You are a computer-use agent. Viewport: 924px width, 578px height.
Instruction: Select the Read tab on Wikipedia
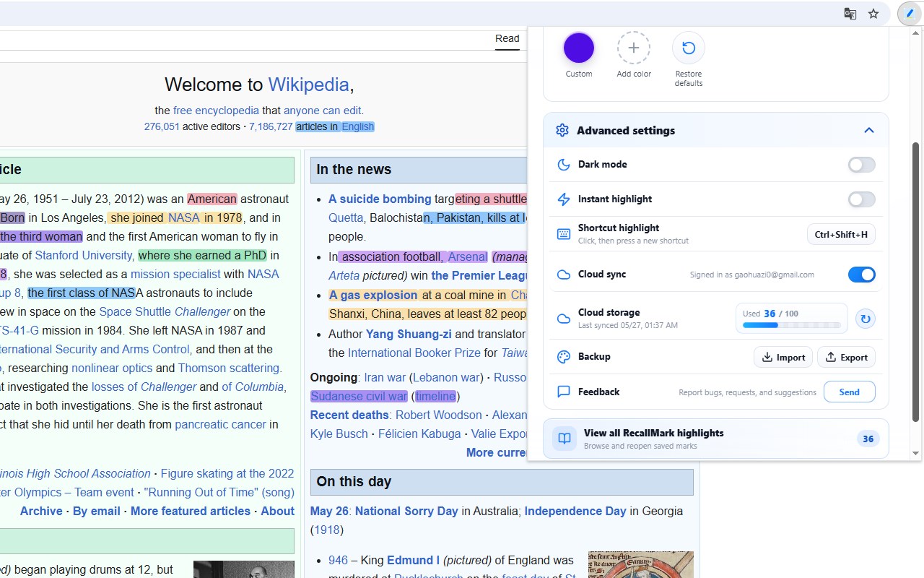pyautogui.click(x=507, y=39)
